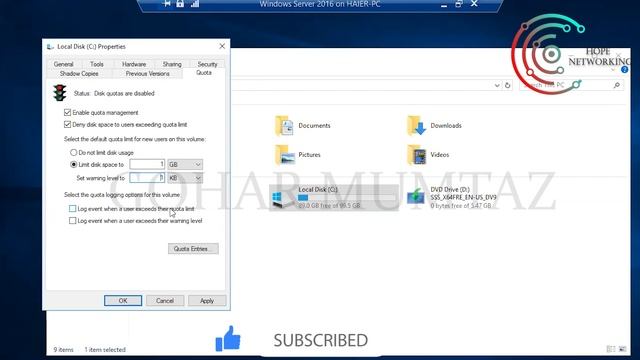The image size is (640, 360).
Task: Select the Quota tab
Action: [204, 73]
